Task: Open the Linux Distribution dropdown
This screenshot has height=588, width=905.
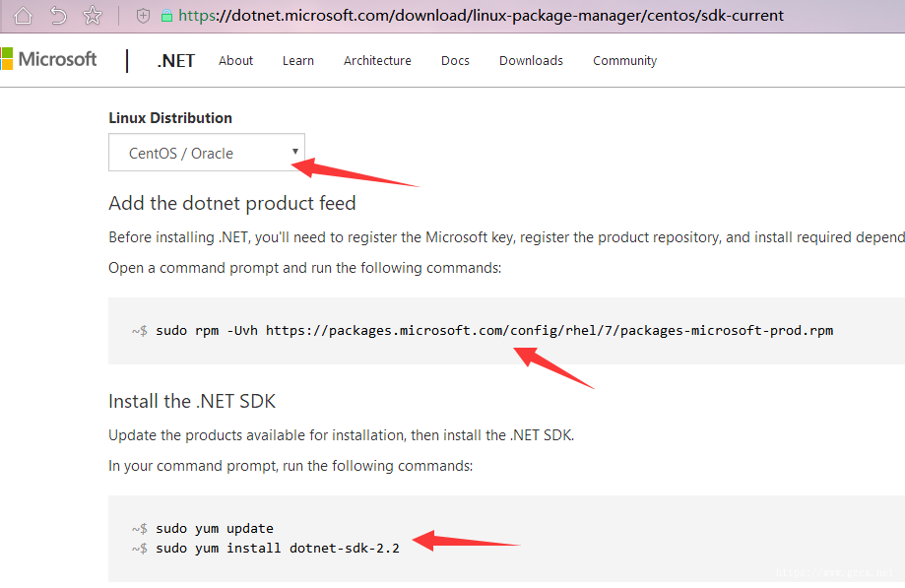Action: point(207,153)
